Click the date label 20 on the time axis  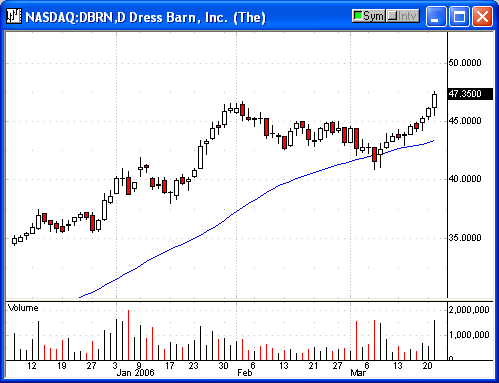[427, 366]
